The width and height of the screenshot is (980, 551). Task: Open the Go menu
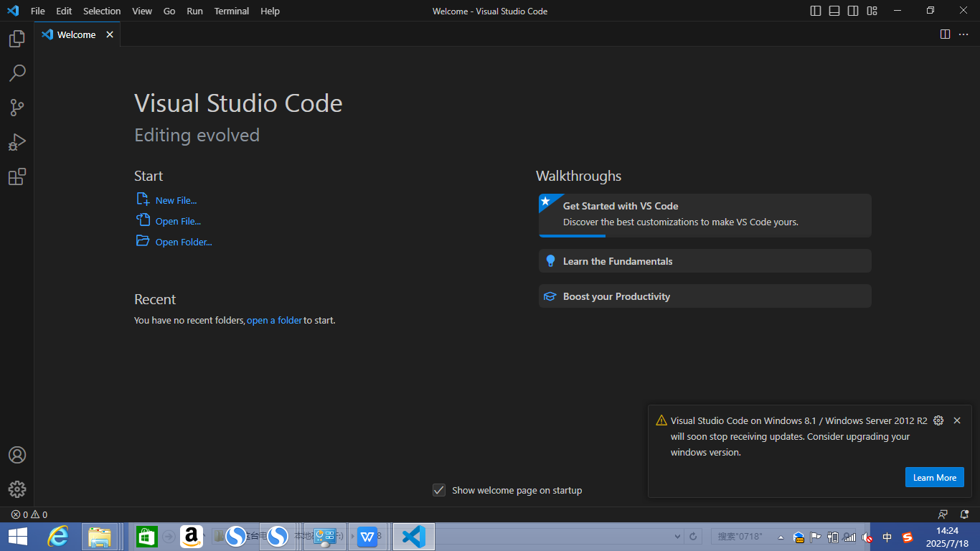pos(169,11)
